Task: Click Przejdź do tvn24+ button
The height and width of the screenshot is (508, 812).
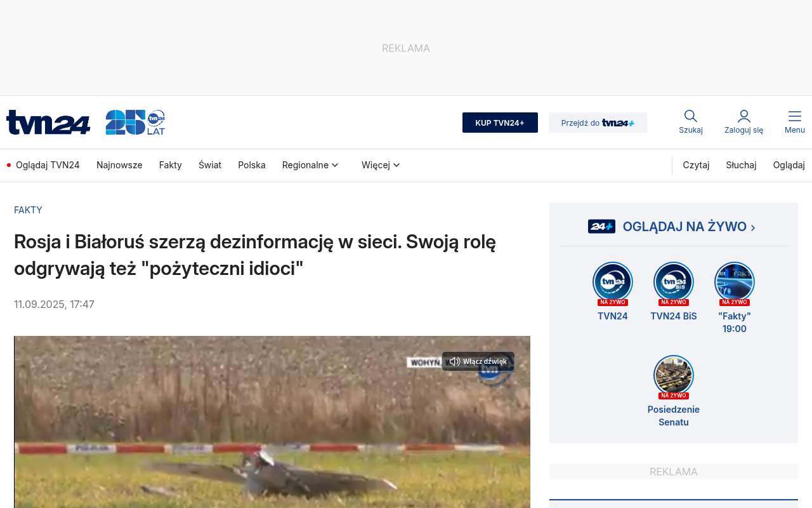Action: (598, 123)
